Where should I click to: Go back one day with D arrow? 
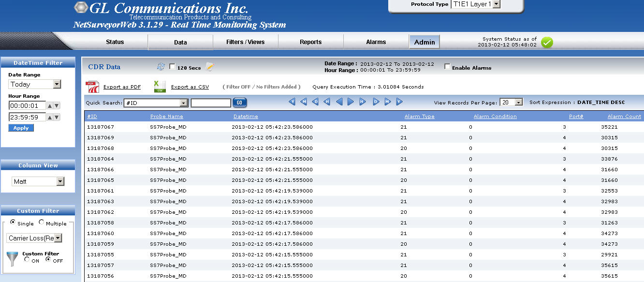315,102
